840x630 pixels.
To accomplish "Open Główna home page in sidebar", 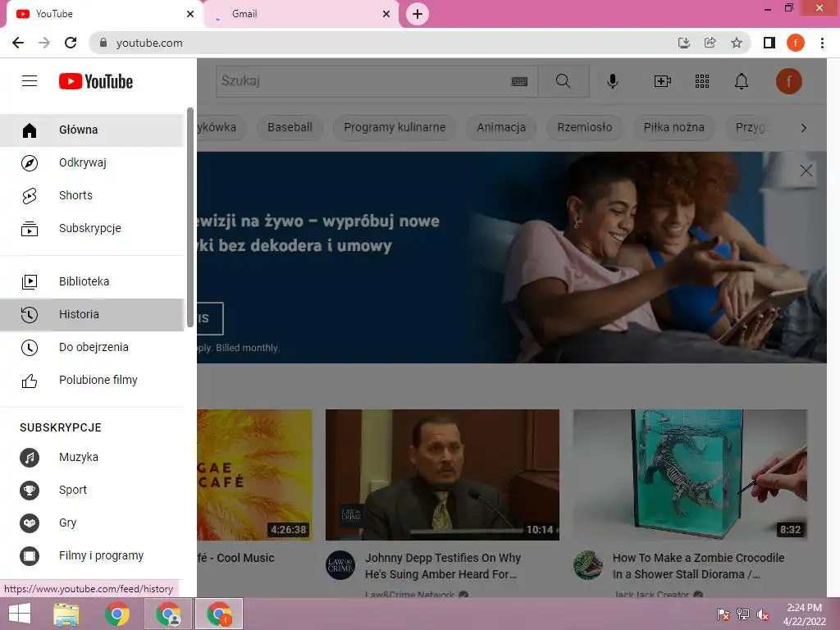I will tap(92, 130).
